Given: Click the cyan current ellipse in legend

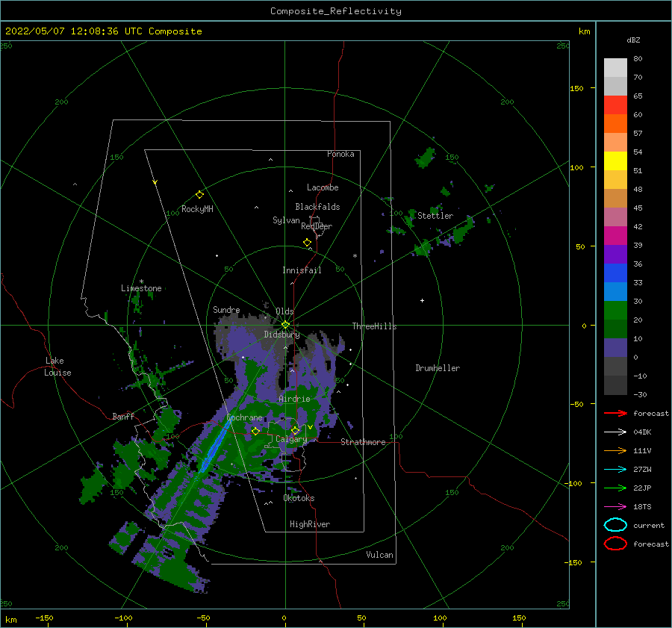Looking at the screenshot, I should click(x=615, y=525).
